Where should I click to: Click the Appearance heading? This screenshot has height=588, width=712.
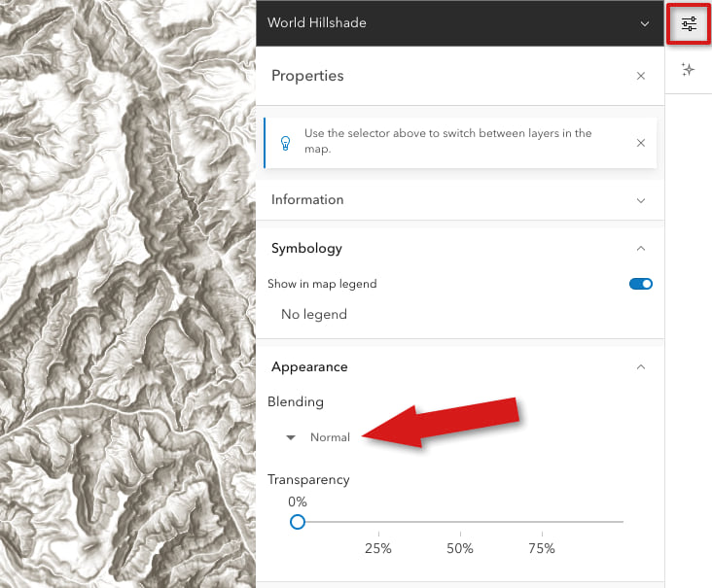pos(309,367)
